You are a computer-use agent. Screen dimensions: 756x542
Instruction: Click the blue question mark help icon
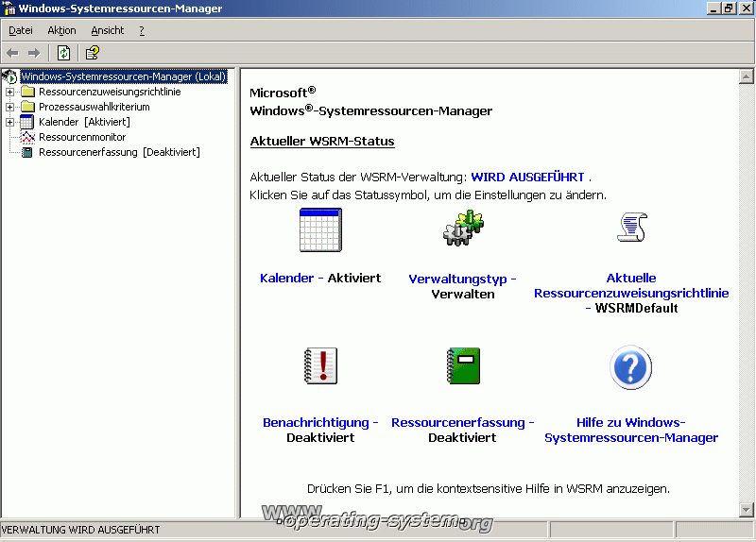630,367
